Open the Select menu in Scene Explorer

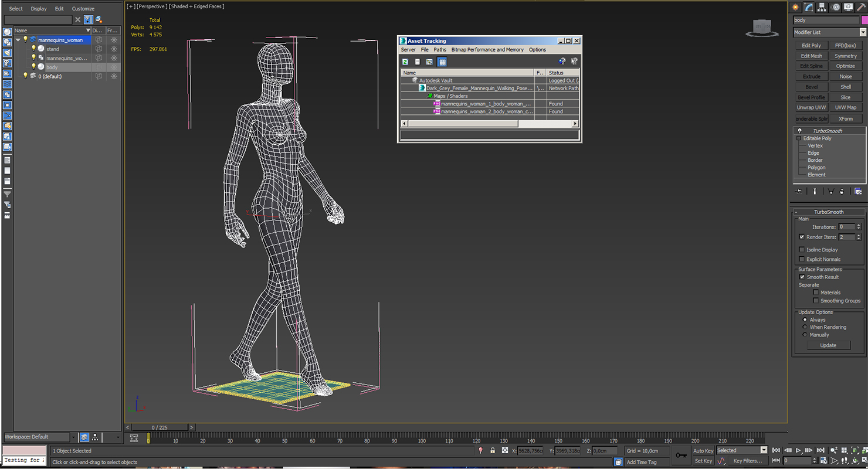point(16,9)
